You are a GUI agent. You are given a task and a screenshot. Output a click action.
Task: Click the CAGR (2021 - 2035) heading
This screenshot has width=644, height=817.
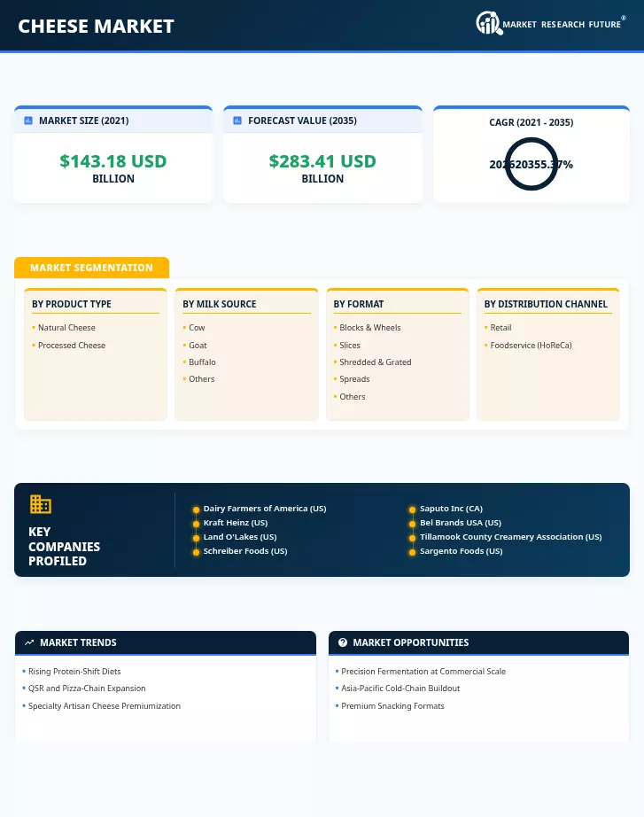click(531, 122)
